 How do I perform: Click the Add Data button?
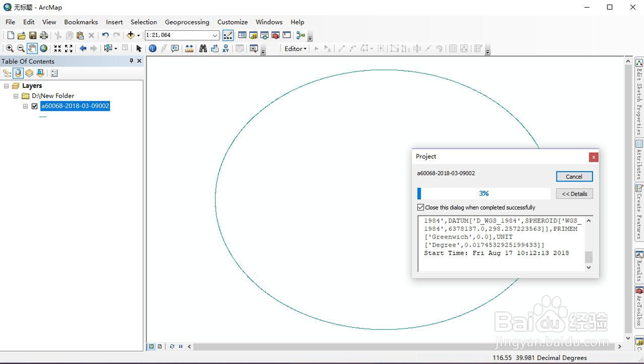[x=131, y=35]
